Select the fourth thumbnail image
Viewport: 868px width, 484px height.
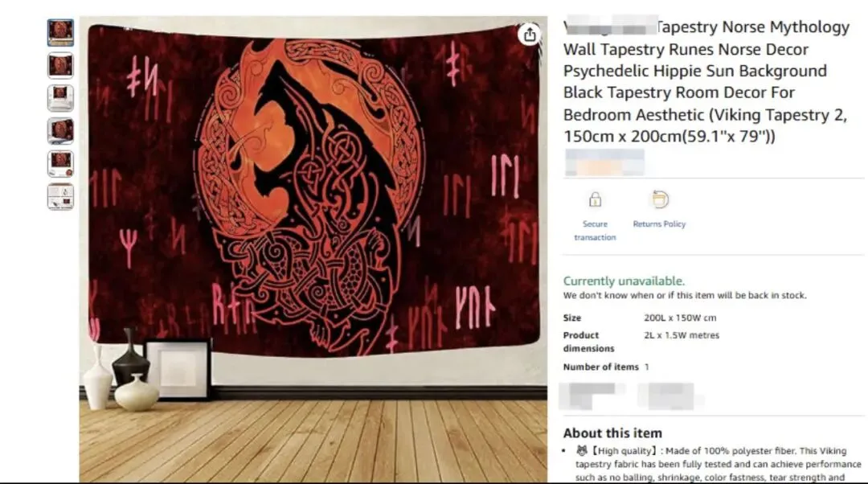(60, 131)
